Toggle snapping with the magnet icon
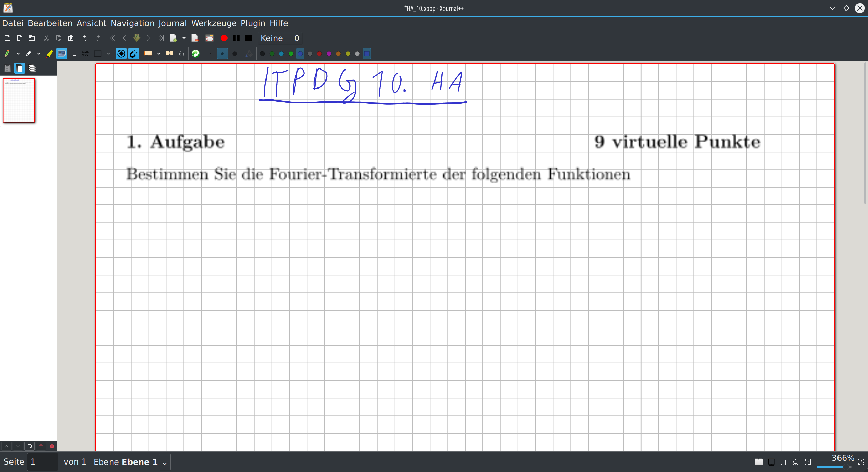 point(134,53)
